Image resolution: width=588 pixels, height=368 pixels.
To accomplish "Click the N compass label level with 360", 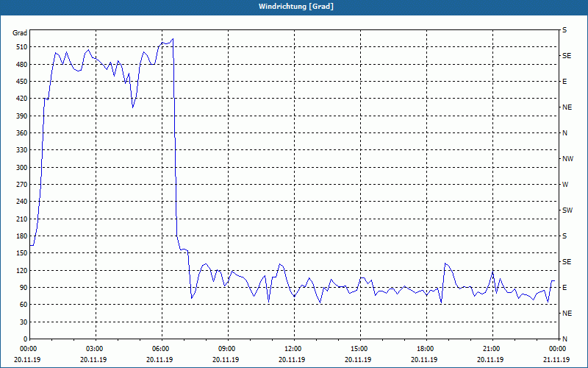I will click(x=564, y=133).
